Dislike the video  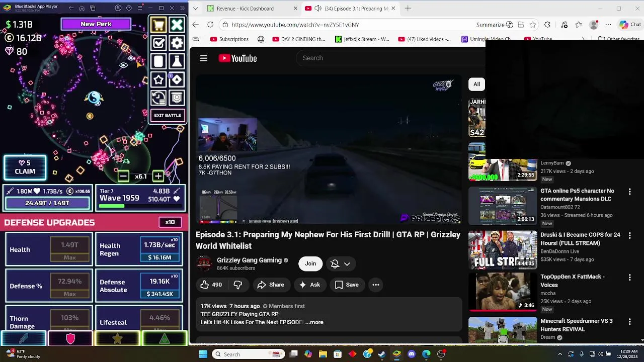(x=238, y=285)
